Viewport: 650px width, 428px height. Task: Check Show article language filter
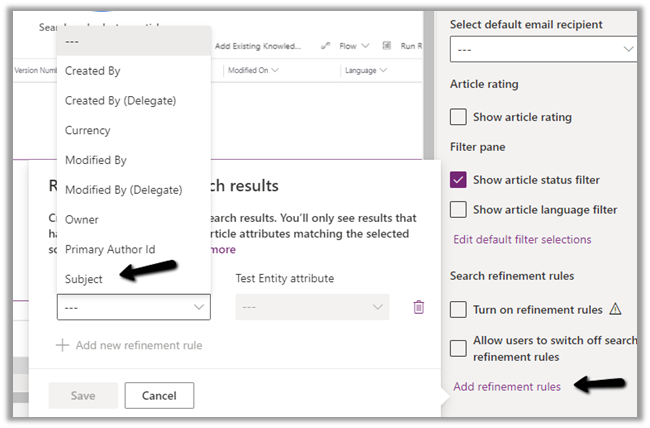tap(458, 210)
